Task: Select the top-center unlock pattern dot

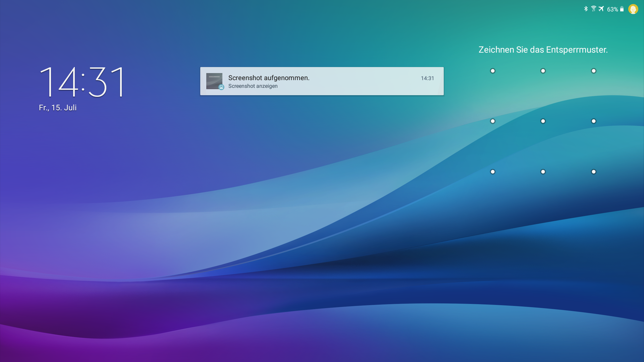Action: coord(543,71)
